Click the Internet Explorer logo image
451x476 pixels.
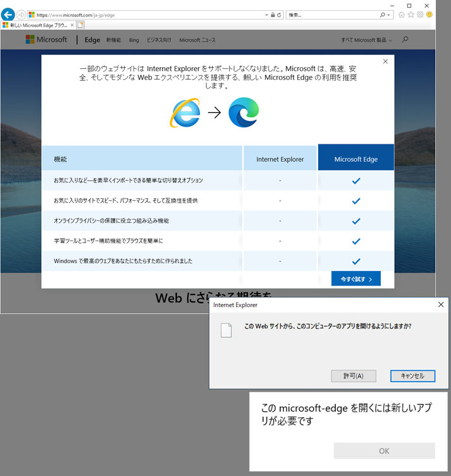click(x=185, y=113)
